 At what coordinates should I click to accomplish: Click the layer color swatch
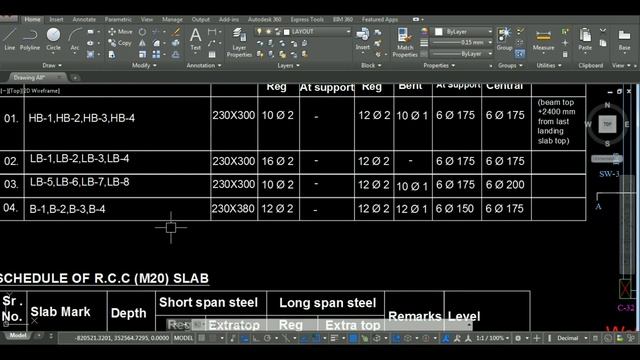coord(287,31)
